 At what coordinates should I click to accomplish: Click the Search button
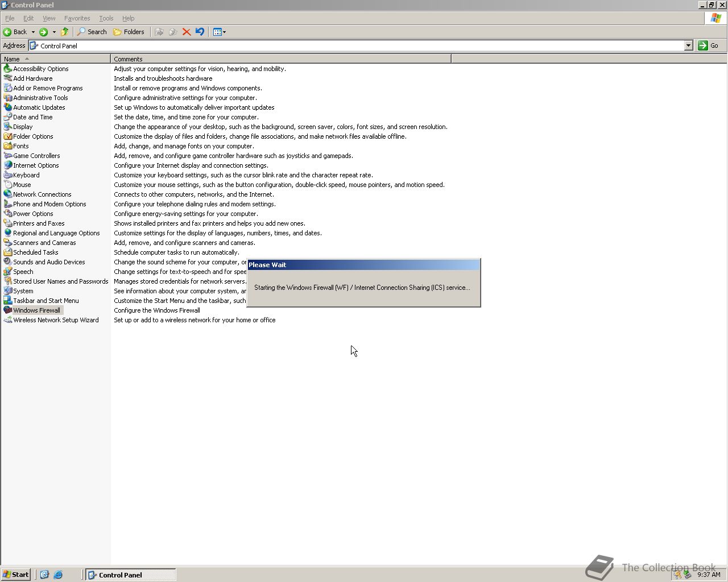(x=92, y=32)
